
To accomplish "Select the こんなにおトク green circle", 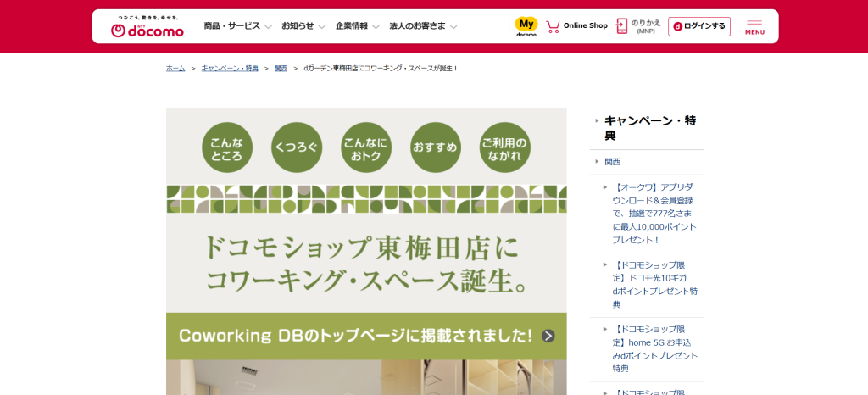I will pos(366,147).
